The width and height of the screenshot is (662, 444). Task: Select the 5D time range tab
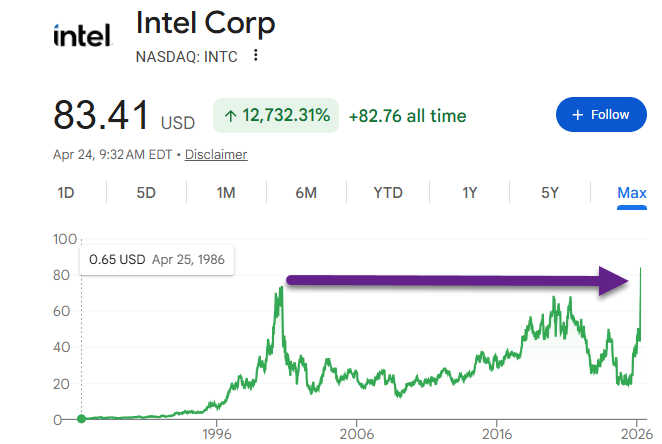146,193
